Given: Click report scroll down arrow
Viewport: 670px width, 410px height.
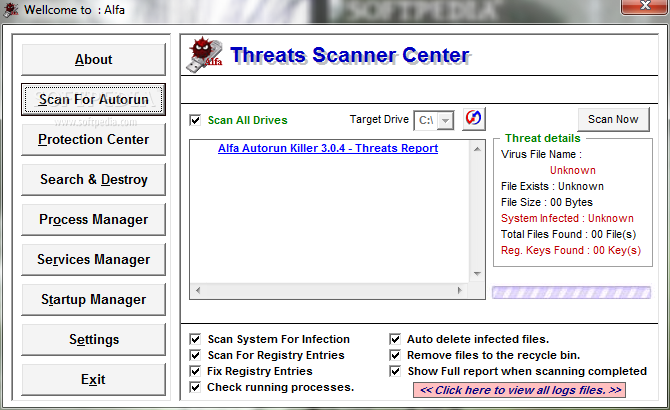Looking at the screenshot, I should (x=477, y=273).
